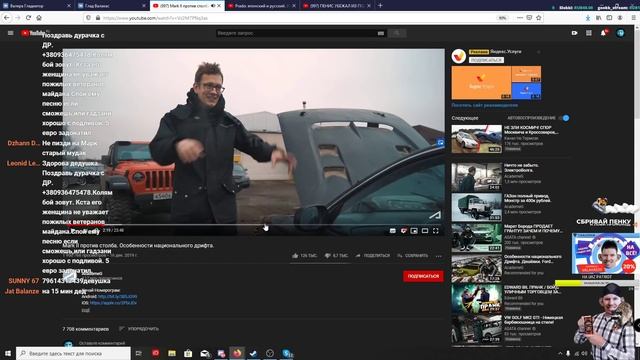Like the video with thumbs up
The height and width of the screenshot is (360, 640).
[304, 256]
